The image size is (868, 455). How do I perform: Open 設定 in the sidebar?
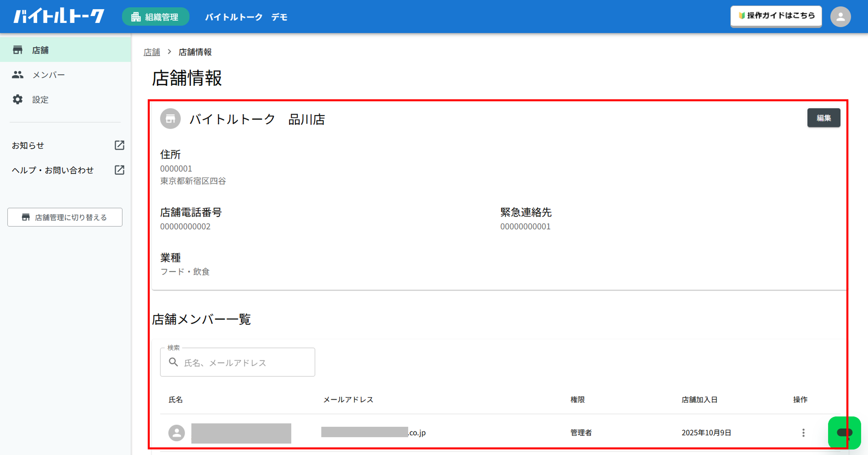click(65, 99)
